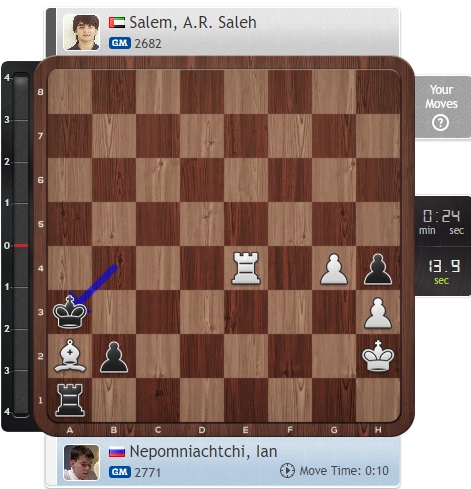Open Salem A.R. Saleh player photo
This screenshot has width=471, height=489.
pyautogui.click(x=81, y=32)
